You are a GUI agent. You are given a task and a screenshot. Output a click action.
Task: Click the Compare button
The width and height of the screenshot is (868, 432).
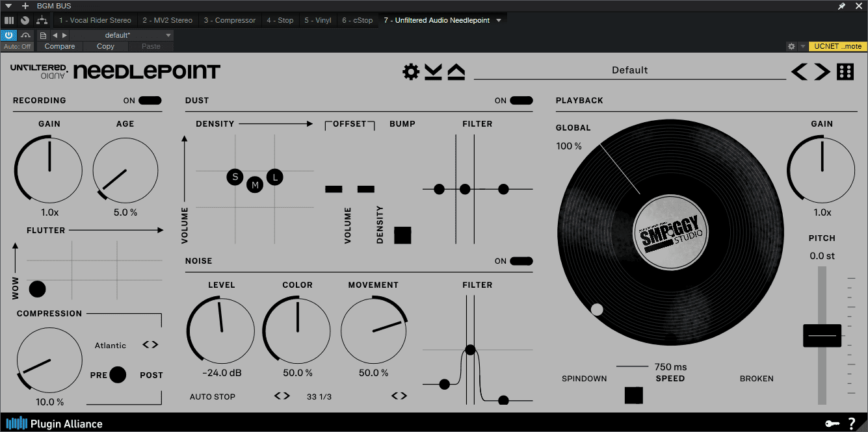pyautogui.click(x=60, y=46)
